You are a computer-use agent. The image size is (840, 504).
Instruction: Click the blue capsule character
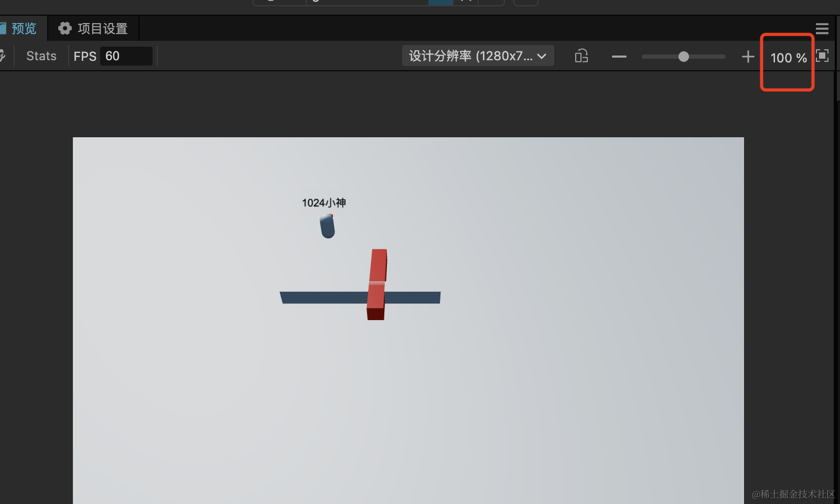pos(327,226)
